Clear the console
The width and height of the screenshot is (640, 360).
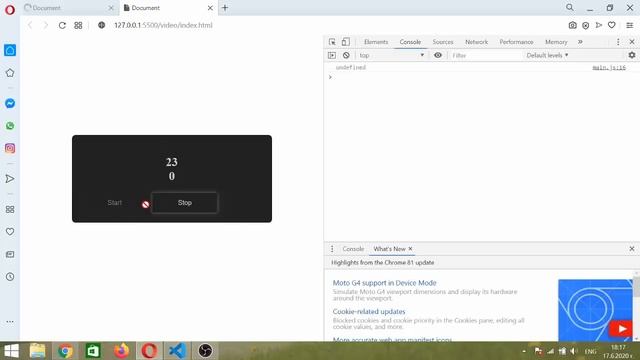point(346,55)
